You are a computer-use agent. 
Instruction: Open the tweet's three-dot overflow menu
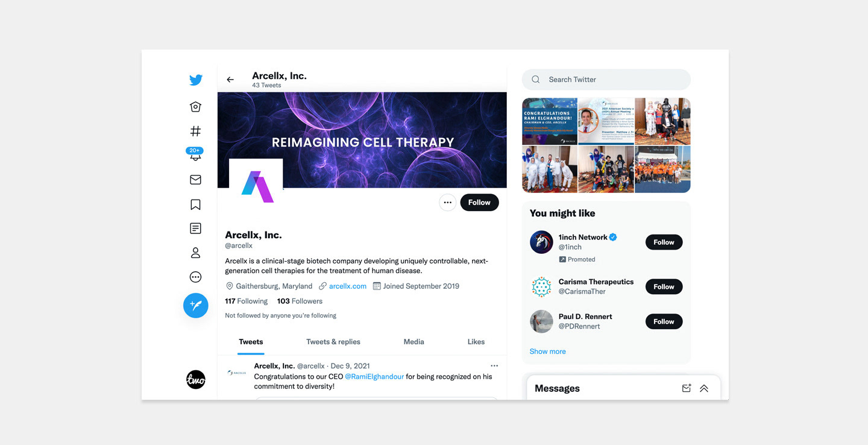(494, 366)
